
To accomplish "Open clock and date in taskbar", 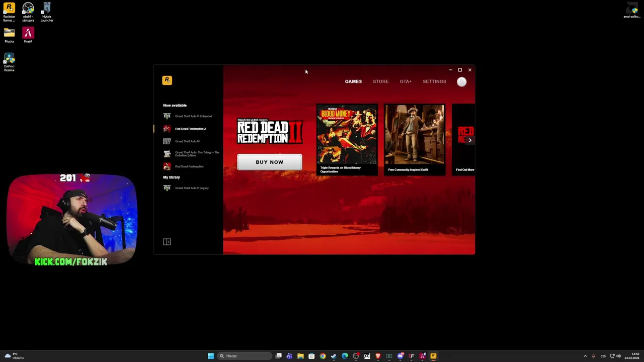I will pyautogui.click(x=632, y=356).
